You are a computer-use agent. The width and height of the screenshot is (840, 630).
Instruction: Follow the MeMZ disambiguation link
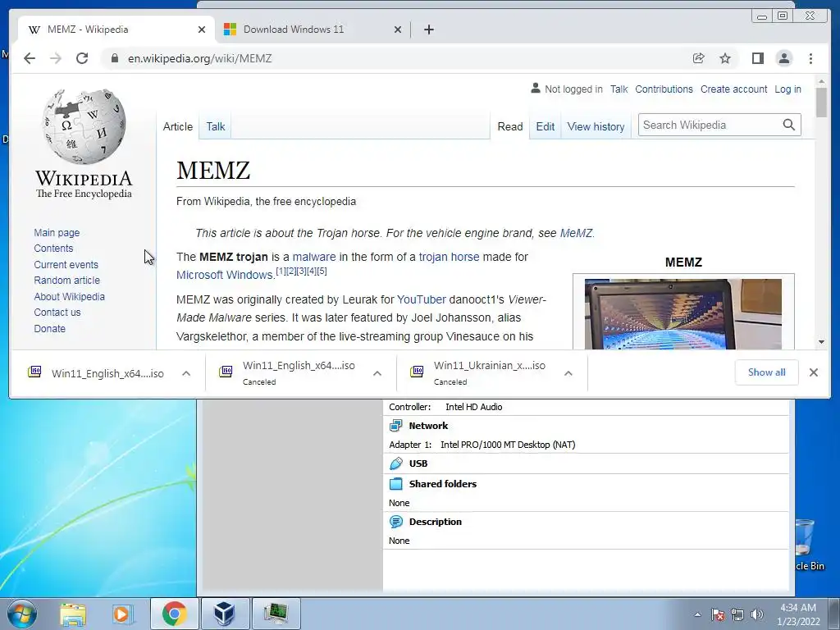576,234
